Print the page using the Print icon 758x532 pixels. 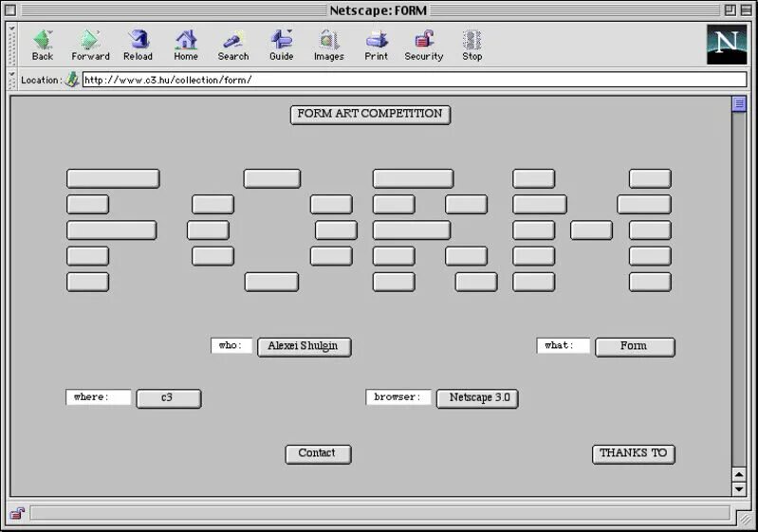(x=376, y=45)
